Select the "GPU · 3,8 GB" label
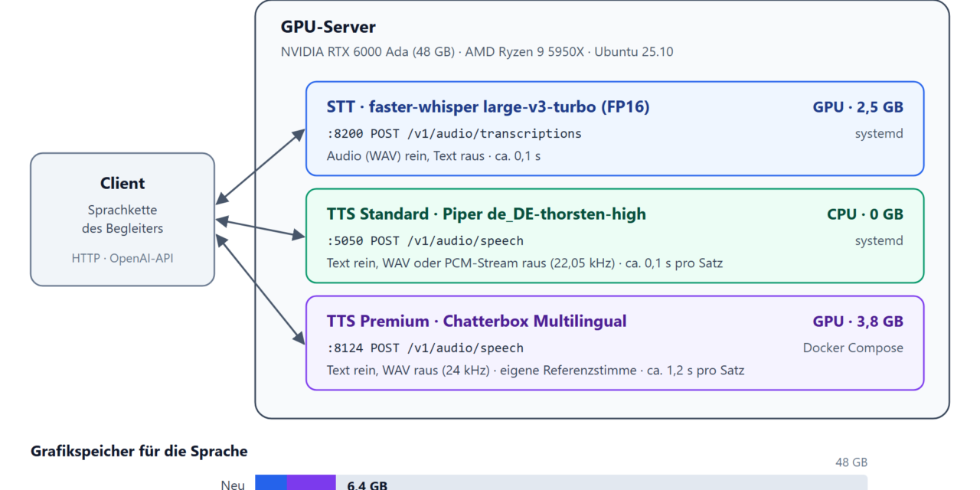 pyautogui.click(x=857, y=321)
